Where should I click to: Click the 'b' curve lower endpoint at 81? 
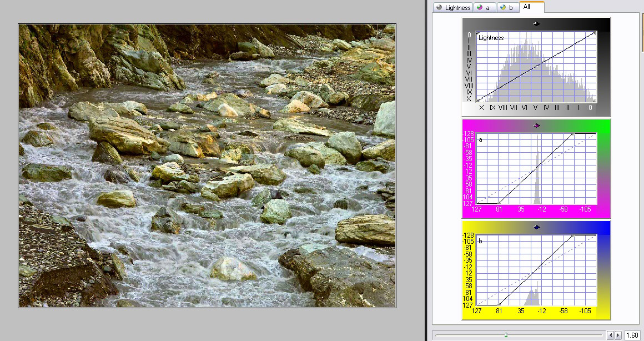pyautogui.click(x=499, y=305)
